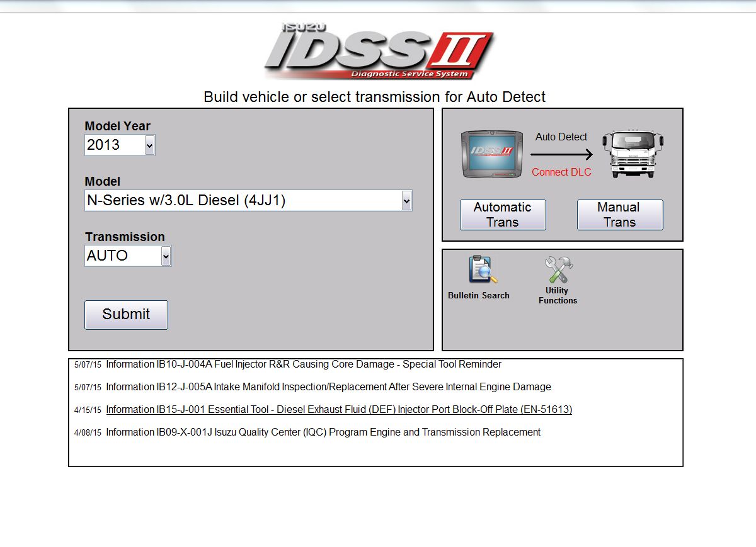Screen dimensions: 756x547
Task: Open bulletin IB09-X-001J Isuzu Quality Center
Action: (x=323, y=432)
